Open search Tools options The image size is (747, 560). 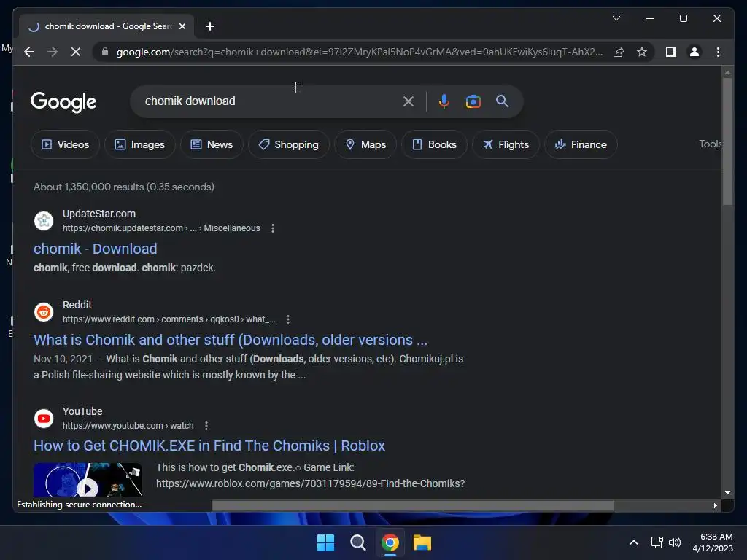[710, 144]
